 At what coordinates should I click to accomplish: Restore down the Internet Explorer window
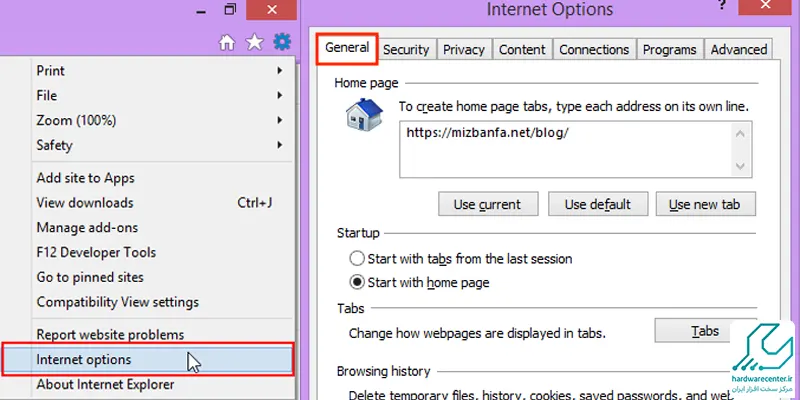click(231, 10)
